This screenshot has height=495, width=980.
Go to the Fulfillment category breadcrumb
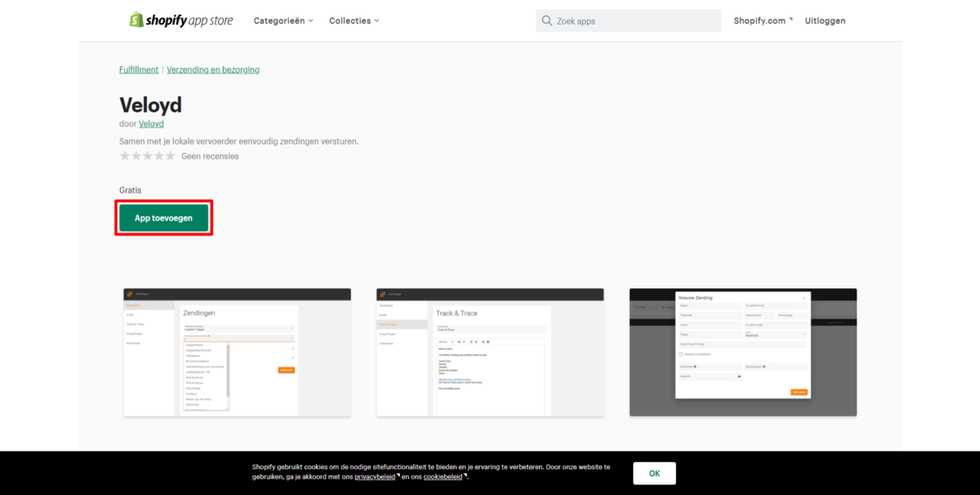coord(139,69)
